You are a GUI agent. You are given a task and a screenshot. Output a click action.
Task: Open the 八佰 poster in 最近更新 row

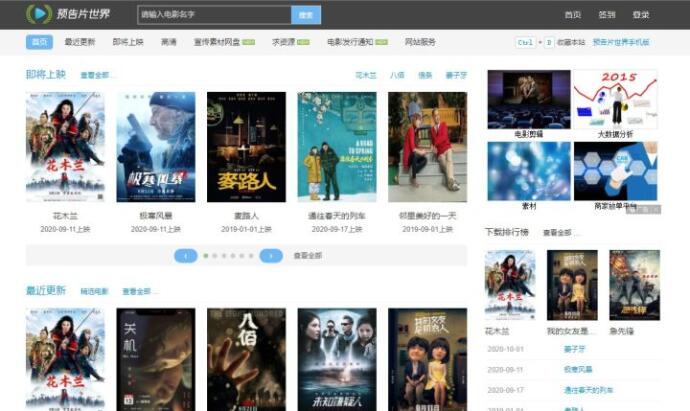point(246,360)
